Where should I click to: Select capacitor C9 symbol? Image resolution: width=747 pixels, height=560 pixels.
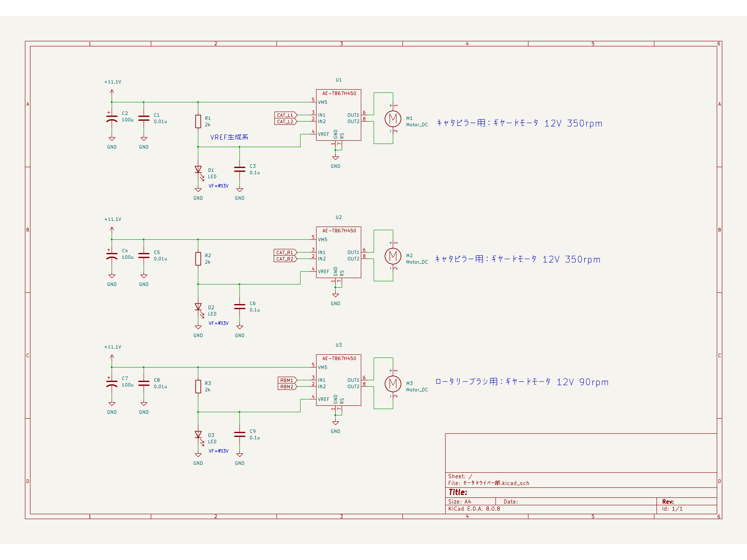(x=239, y=434)
